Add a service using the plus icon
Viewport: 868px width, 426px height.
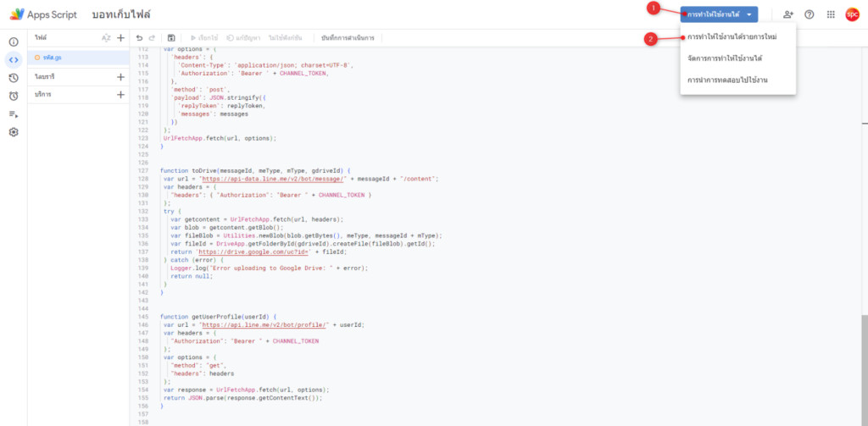(x=120, y=94)
